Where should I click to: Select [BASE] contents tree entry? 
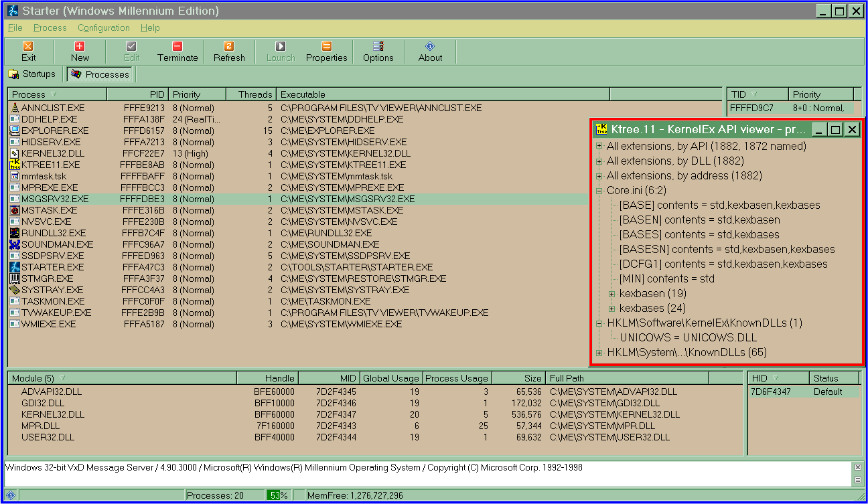point(719,205)
